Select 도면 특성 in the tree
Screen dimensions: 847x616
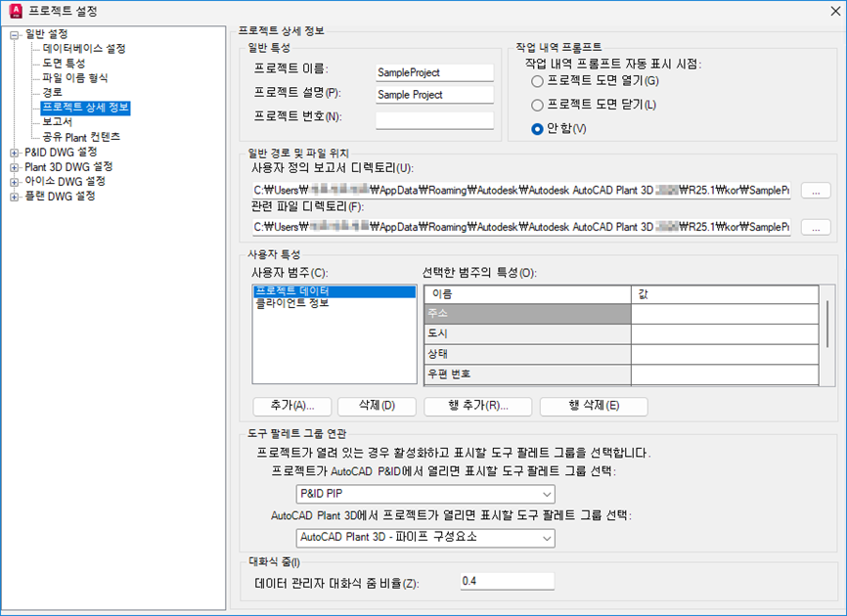(64, 64)
